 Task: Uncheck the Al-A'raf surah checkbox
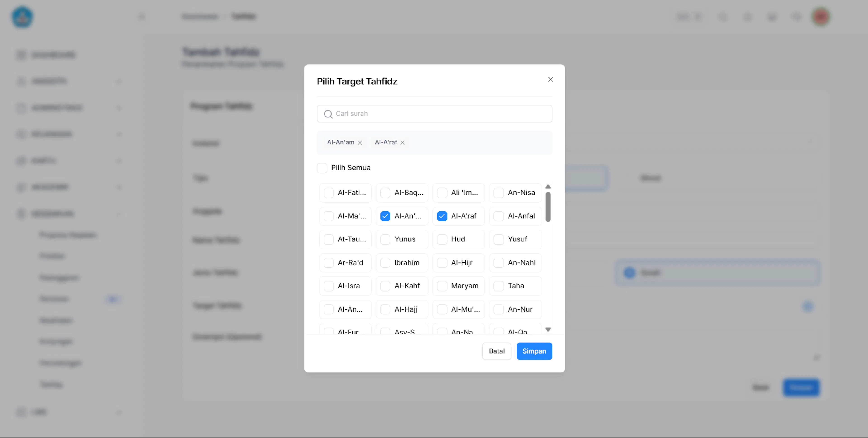click(442, 216)
